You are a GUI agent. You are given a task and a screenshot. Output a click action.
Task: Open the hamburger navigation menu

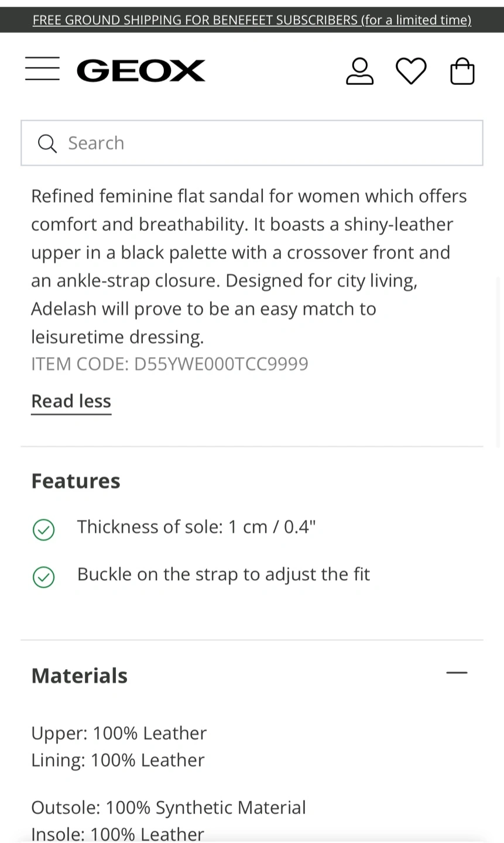coord(42,69)
